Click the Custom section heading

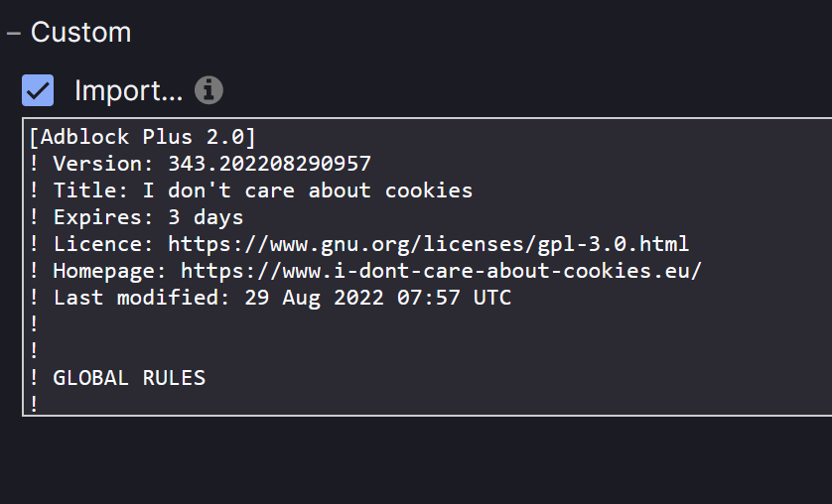pos(80,33)
